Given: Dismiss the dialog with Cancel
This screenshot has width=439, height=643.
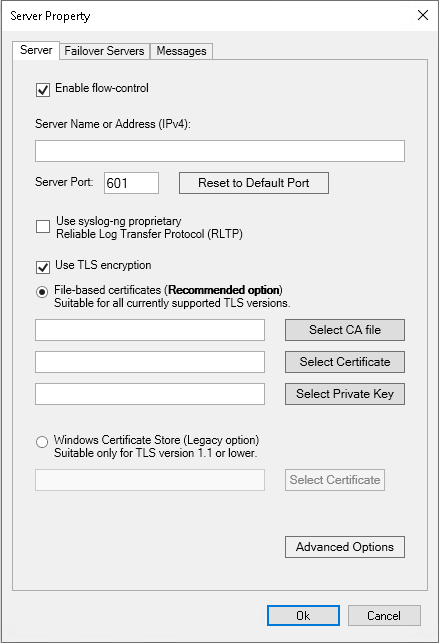Looking at the screenshot, I should (x=384, y=616).
